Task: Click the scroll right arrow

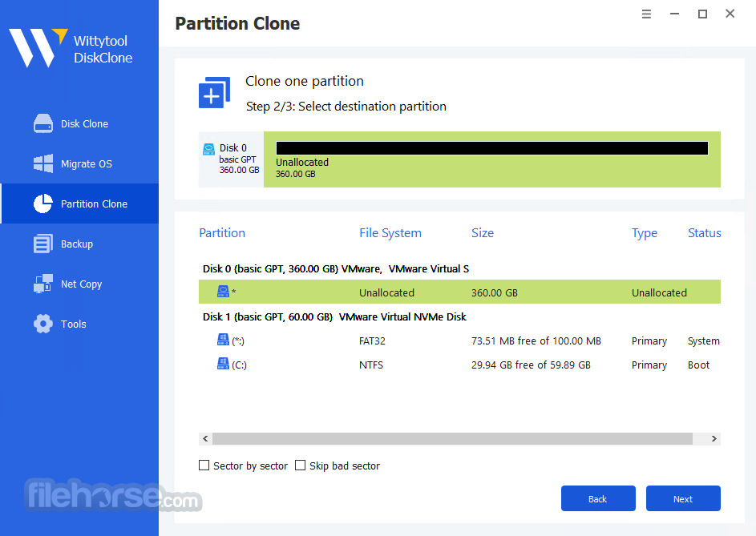Action: click(714, 438)
